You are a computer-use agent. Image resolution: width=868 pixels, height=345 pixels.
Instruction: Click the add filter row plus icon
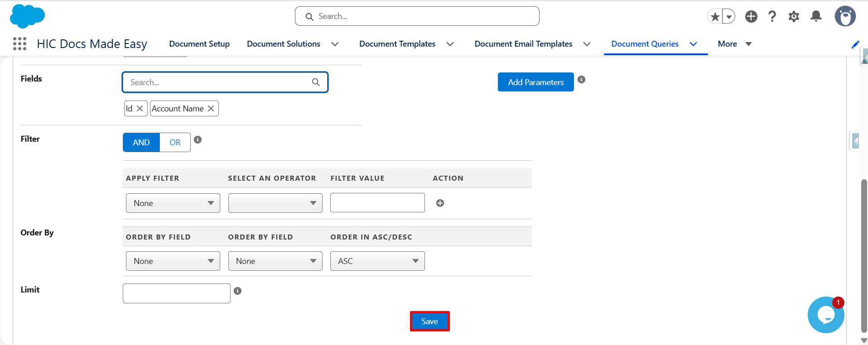coord(440,203)
